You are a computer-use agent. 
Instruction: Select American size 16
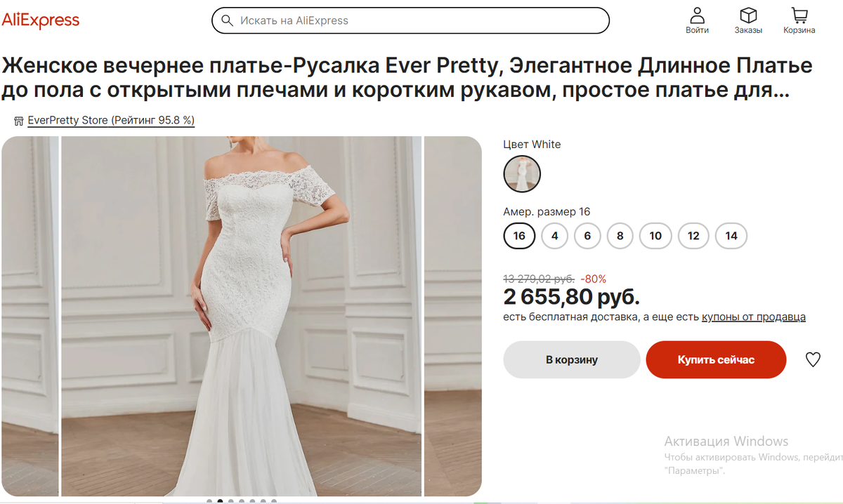[519, 236]
